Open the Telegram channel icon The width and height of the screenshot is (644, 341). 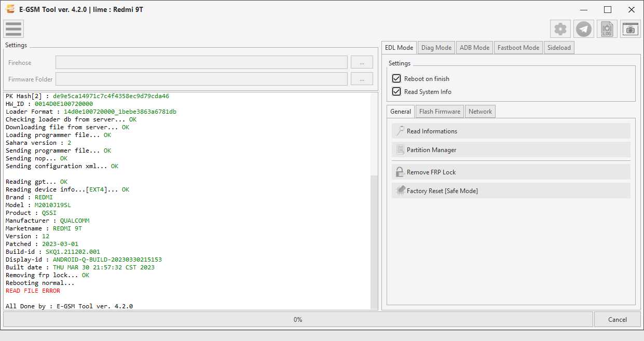[x=584, y=29]
